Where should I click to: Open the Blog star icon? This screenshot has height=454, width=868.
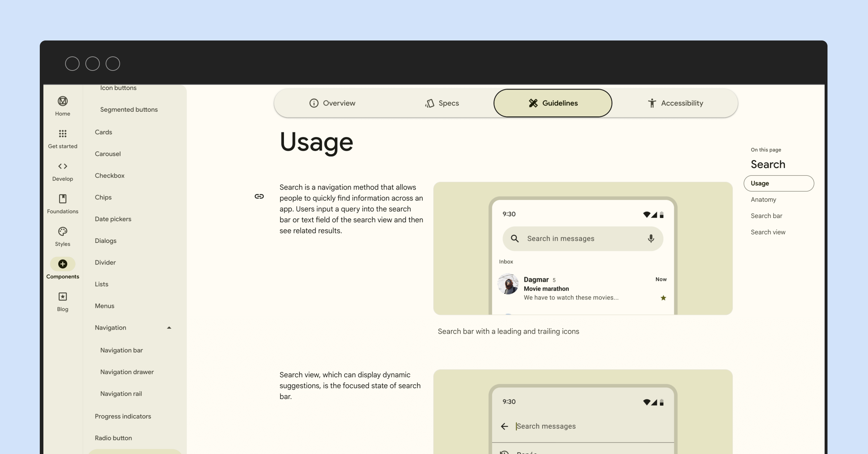[63, 297]
